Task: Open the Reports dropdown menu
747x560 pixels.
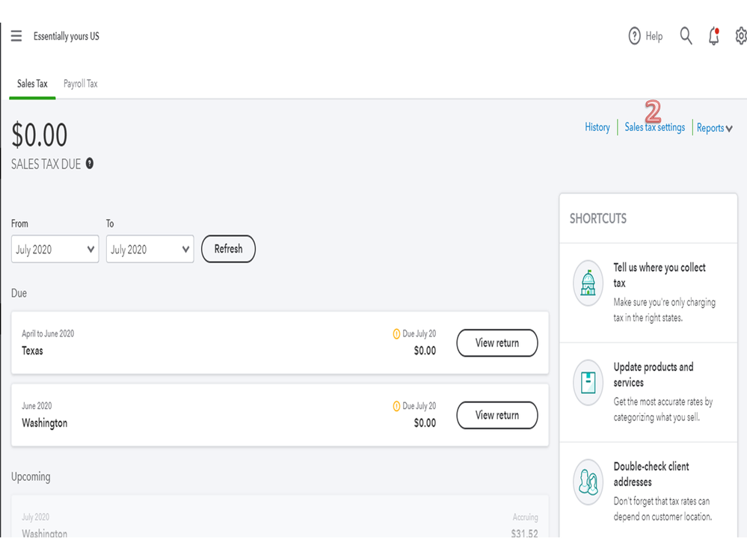Action: point(714,128)
